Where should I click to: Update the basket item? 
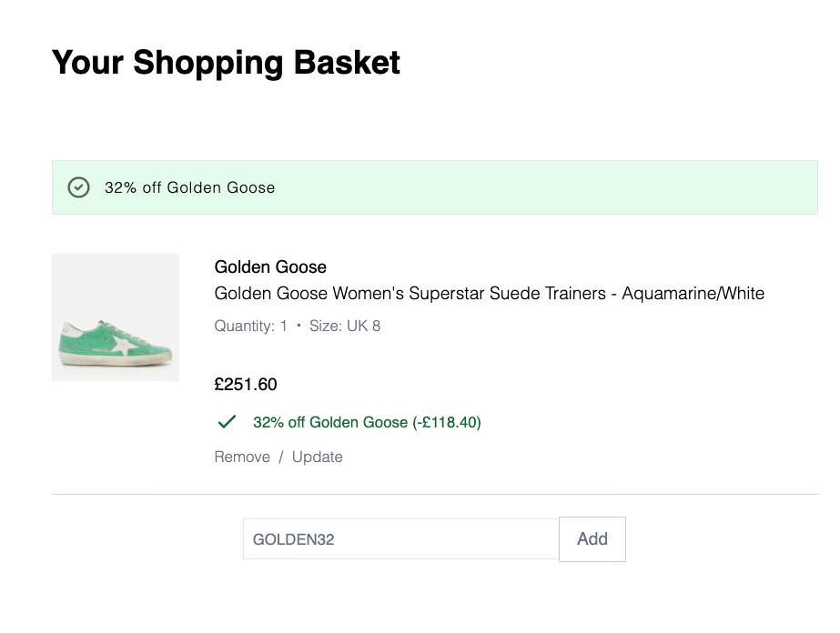click(318, 457)
